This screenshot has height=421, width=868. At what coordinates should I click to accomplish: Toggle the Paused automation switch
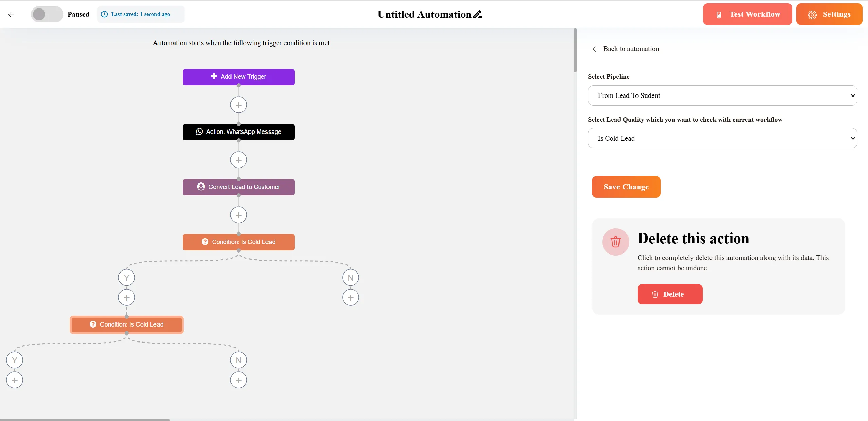tap(47, 14)
